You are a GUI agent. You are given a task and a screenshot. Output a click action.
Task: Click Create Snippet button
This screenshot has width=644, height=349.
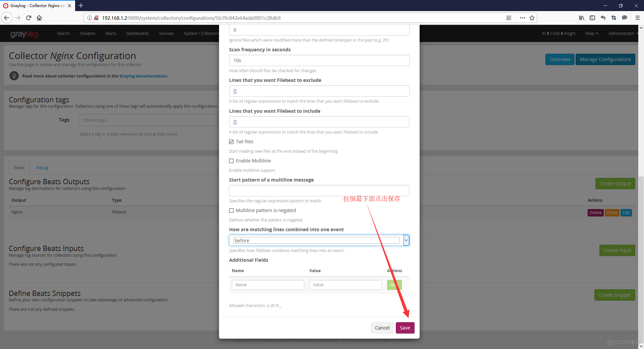point(614,295)
